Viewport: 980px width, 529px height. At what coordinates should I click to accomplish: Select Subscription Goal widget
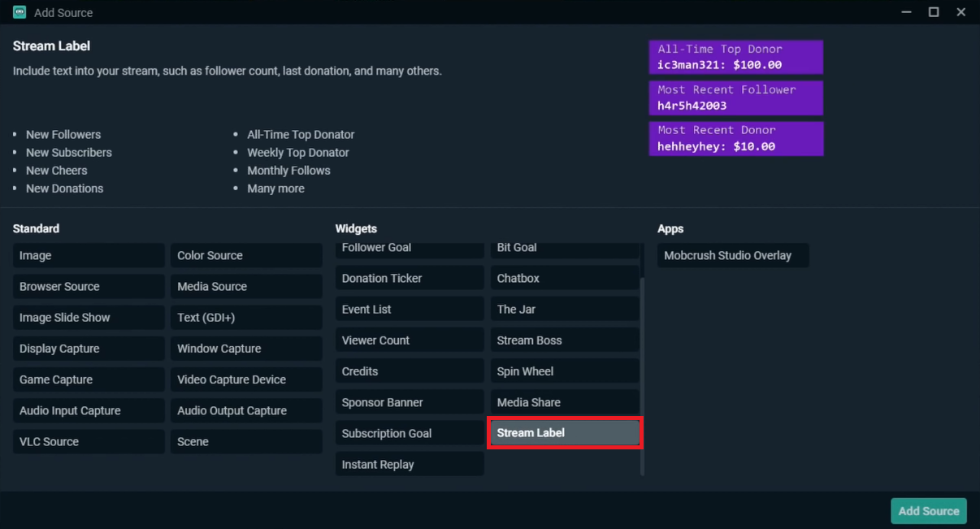[410, 433]
